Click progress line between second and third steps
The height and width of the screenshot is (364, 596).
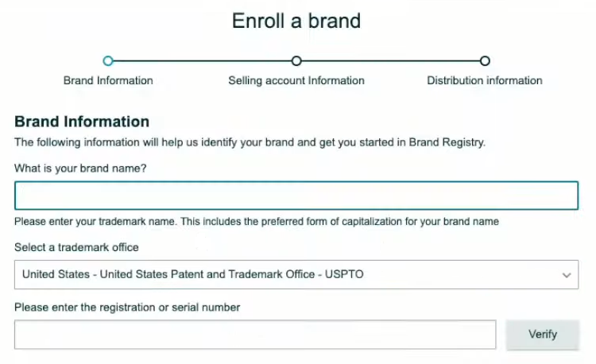tap(390, 60)
